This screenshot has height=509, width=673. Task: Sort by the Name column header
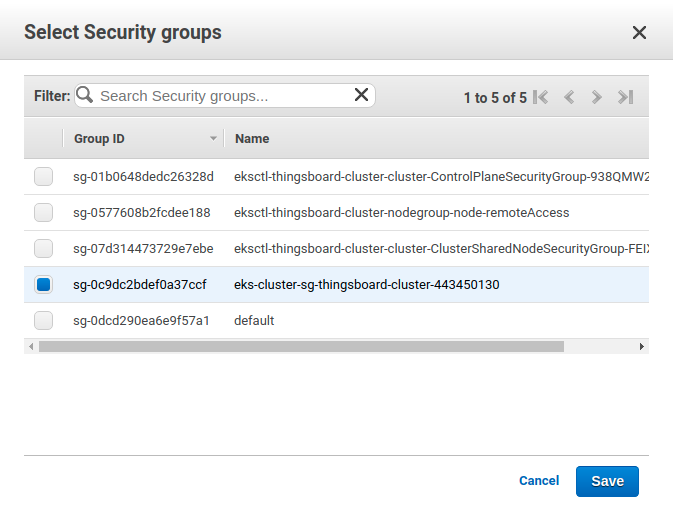point(252,139)
